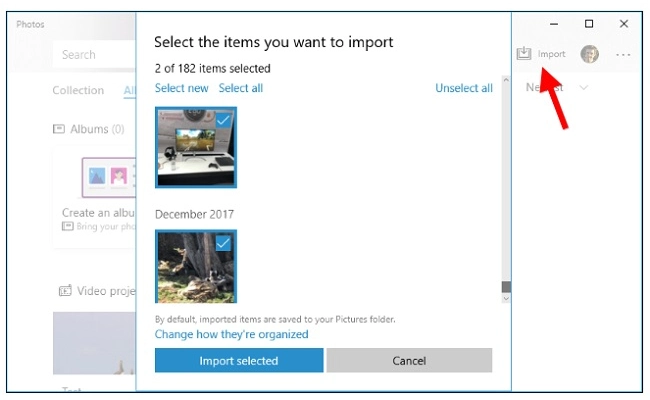Image resolution: width=650 pixels, height=400 pixels.
Task: Click the Select new link
Action: 182,88
